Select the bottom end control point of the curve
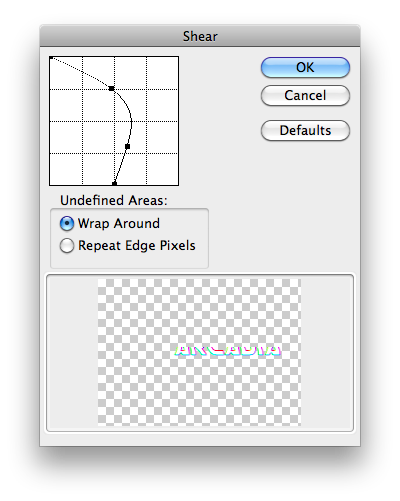Image resolution: width=400 pixels, height=501 pixels. point(114,184)
